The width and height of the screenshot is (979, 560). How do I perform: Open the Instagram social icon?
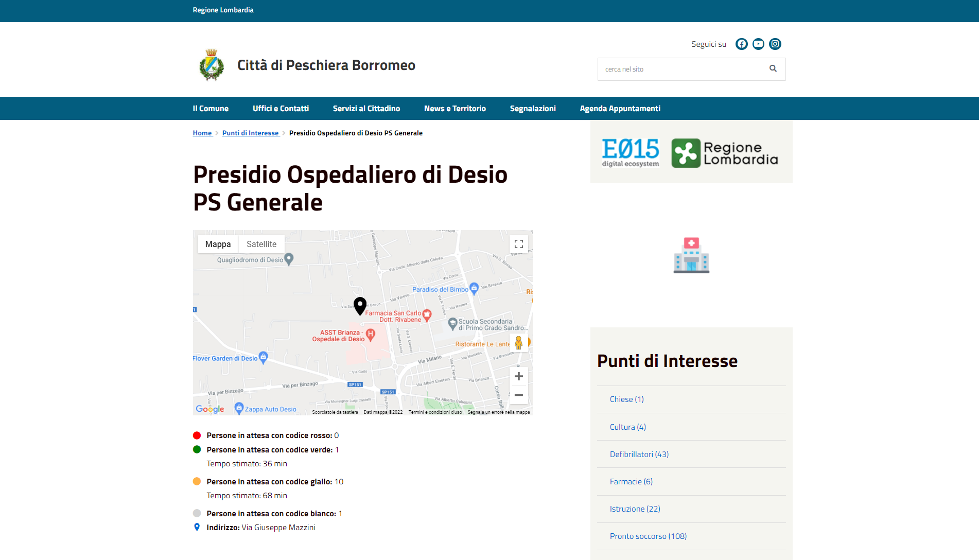click(775, 44)
